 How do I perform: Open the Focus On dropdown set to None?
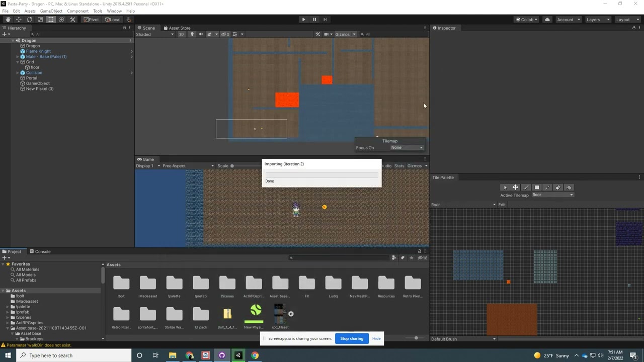407,147
